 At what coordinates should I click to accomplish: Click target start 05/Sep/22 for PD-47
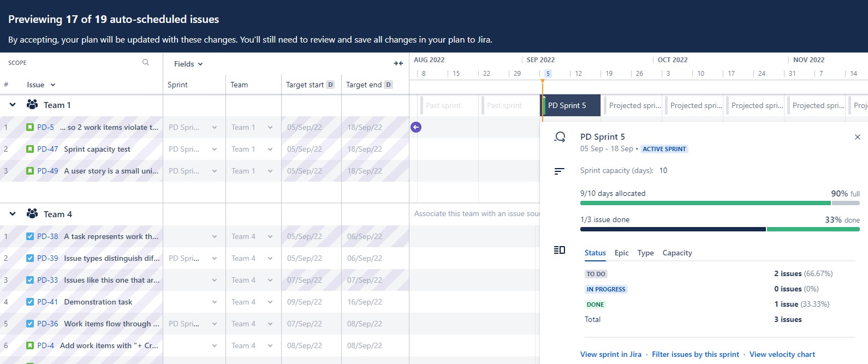[305, 149]
